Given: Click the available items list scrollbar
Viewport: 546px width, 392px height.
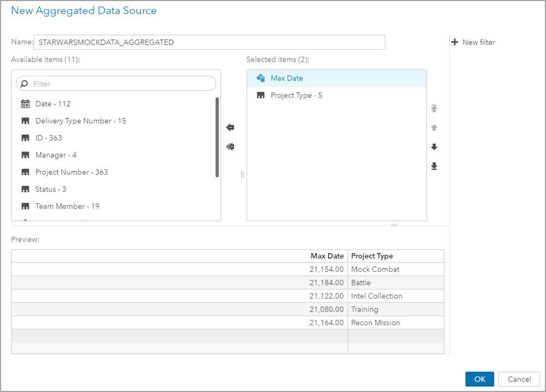Looking at the screenshot, I should (218, 137).
